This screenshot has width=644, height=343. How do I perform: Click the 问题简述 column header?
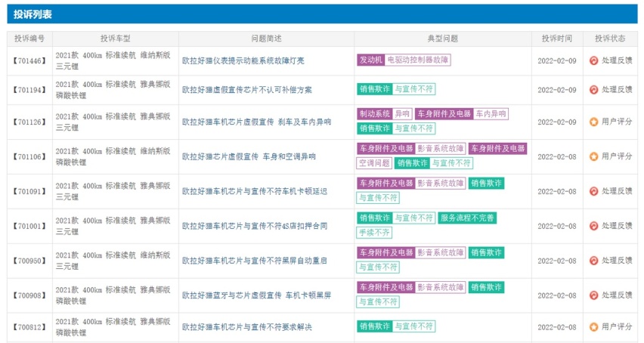(266, 39)
